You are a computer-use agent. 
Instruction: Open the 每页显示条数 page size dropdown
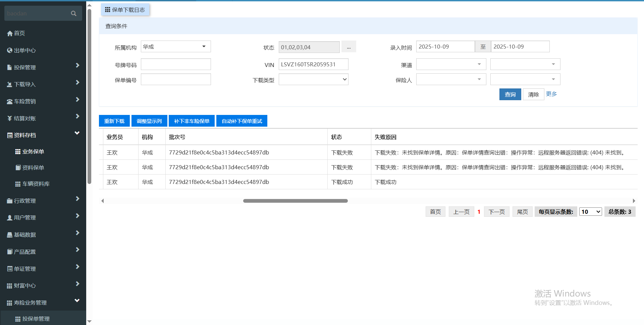coord(590,212)
